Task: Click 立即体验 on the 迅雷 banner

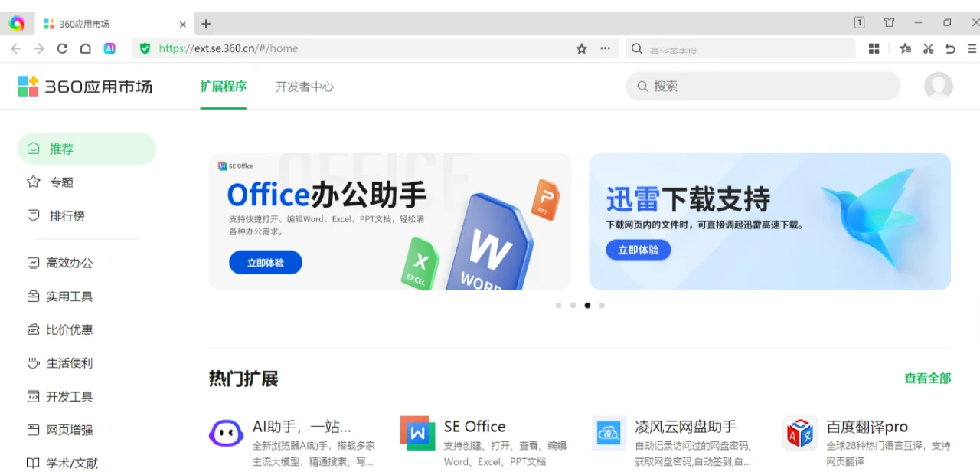Action: tap(639, 250)
